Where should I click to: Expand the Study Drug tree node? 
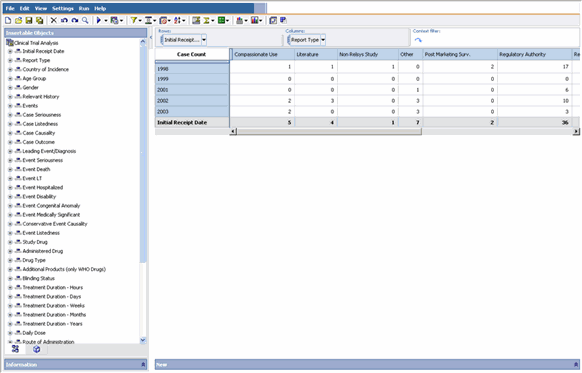point(10,242)
